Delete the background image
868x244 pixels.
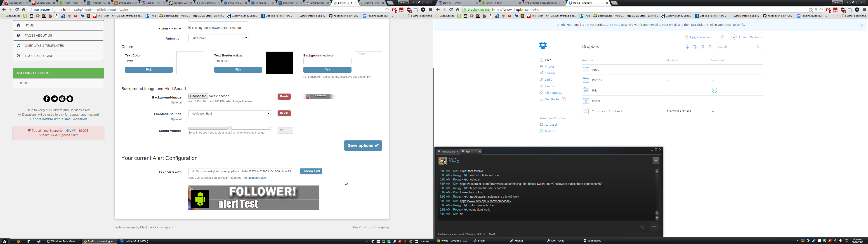click(284, 97)
